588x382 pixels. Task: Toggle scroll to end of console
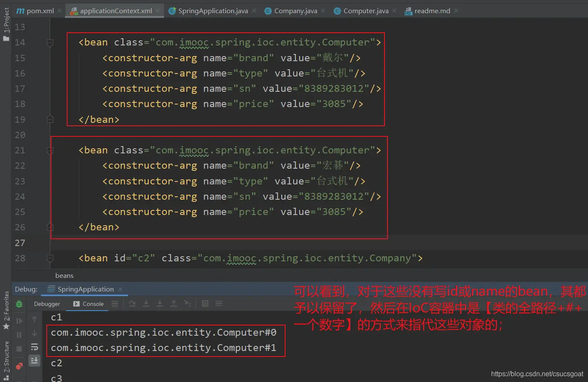pyautogui.click(x=34, y=361)
